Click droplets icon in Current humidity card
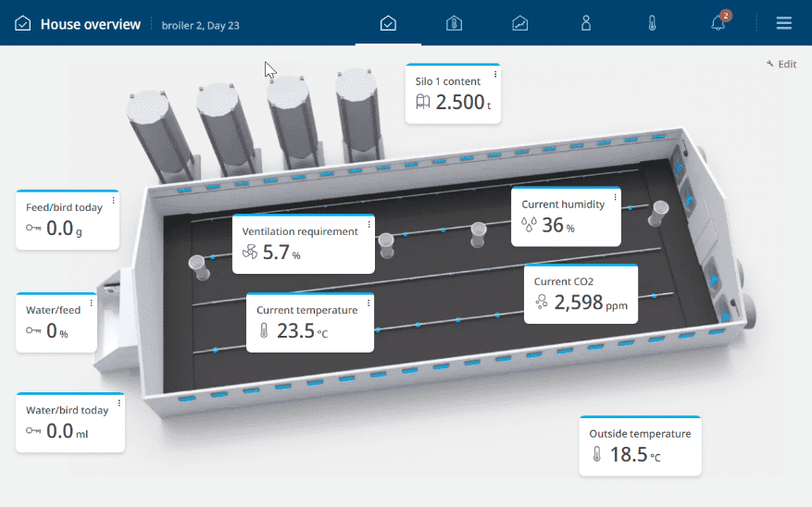Image resolution: width=812 pixels, height=507 pixels. click(529, 225)
